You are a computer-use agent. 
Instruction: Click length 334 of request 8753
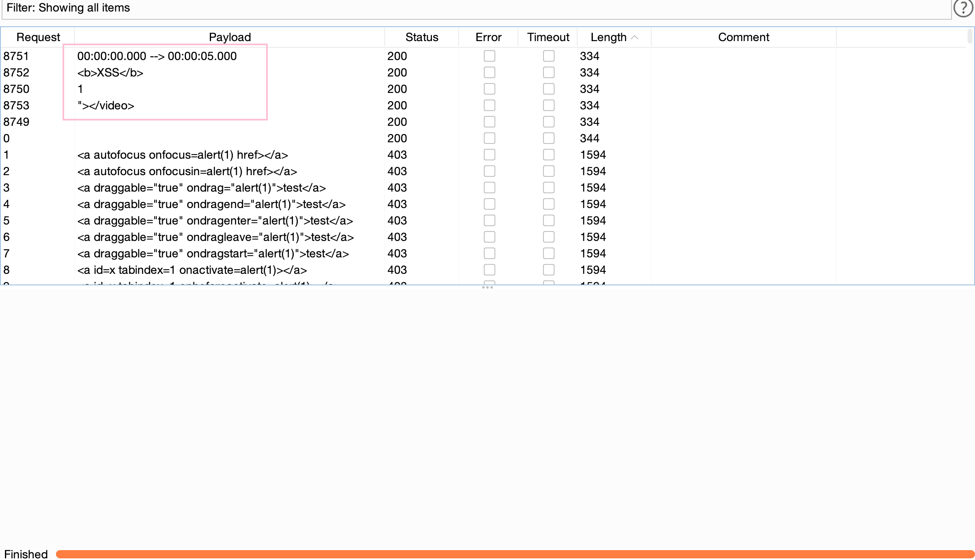click(x=590, y=105)
